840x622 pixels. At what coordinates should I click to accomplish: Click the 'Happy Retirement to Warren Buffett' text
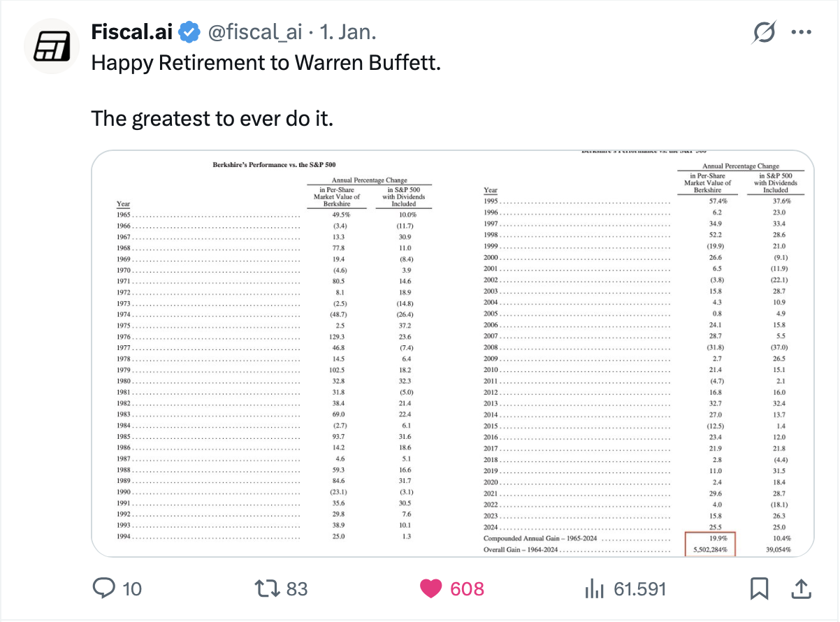[x=266, y=63]
